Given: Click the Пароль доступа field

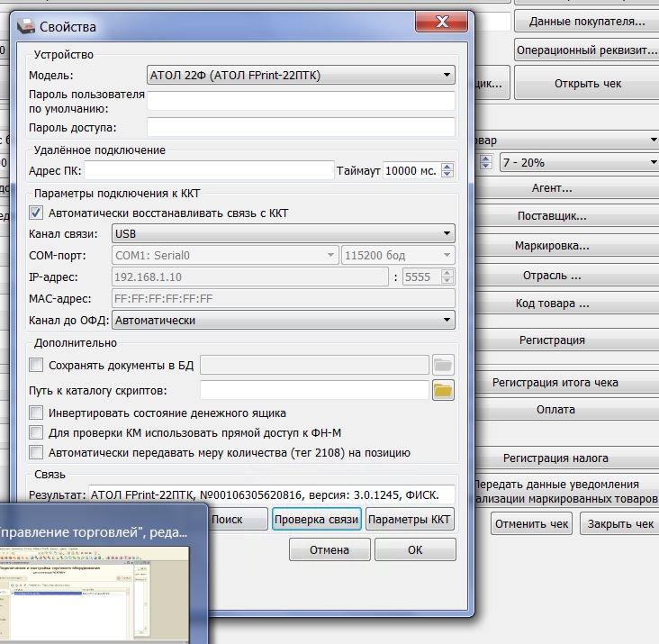Looking at the screenshot, I should point(301,127).
